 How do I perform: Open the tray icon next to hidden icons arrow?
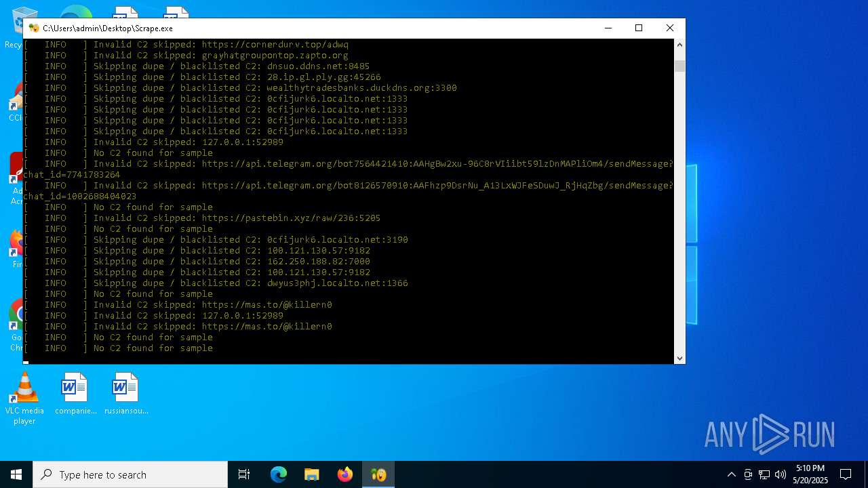click(x=748, y=474)
